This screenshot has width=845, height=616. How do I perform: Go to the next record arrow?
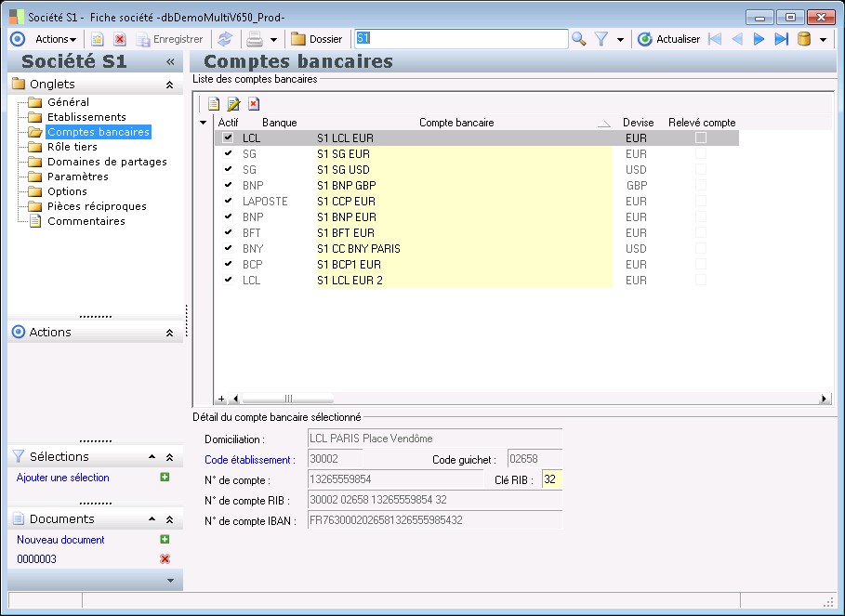759,39
